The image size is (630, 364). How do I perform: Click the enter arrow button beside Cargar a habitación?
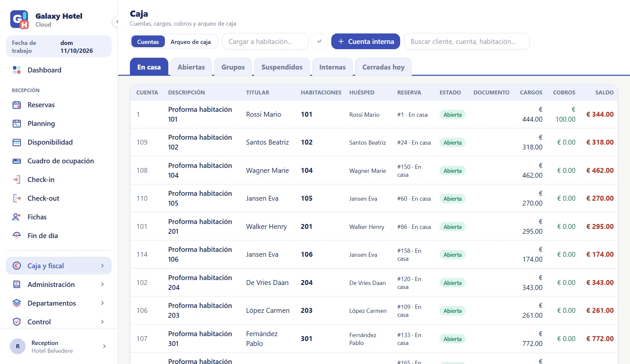(x=319, y=42)
